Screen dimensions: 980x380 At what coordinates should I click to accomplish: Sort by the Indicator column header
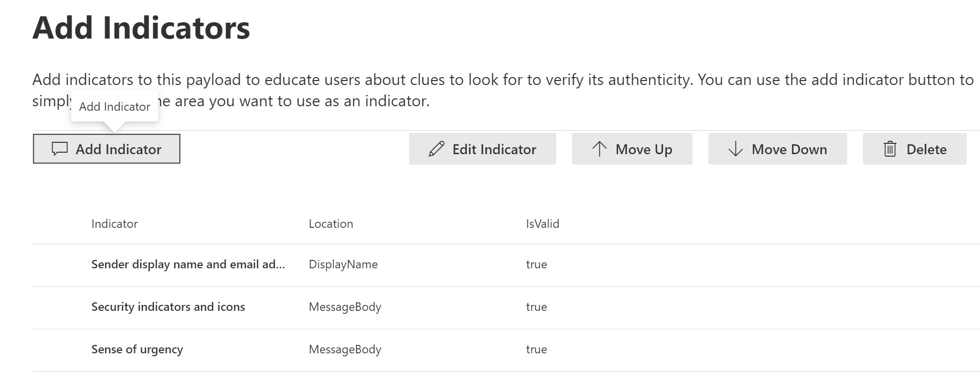pyautogui.click(x=115, y=224)
